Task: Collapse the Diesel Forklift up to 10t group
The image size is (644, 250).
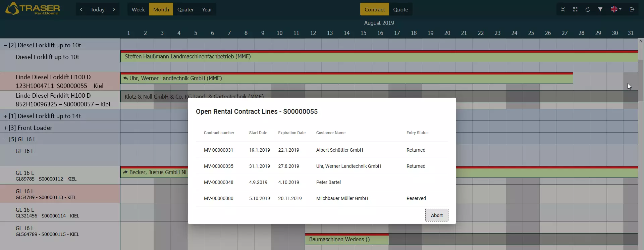Action: click(5, 45)
